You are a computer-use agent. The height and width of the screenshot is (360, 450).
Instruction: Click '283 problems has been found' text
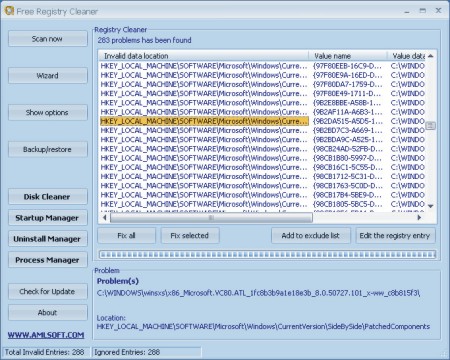(x=145, y=40)
